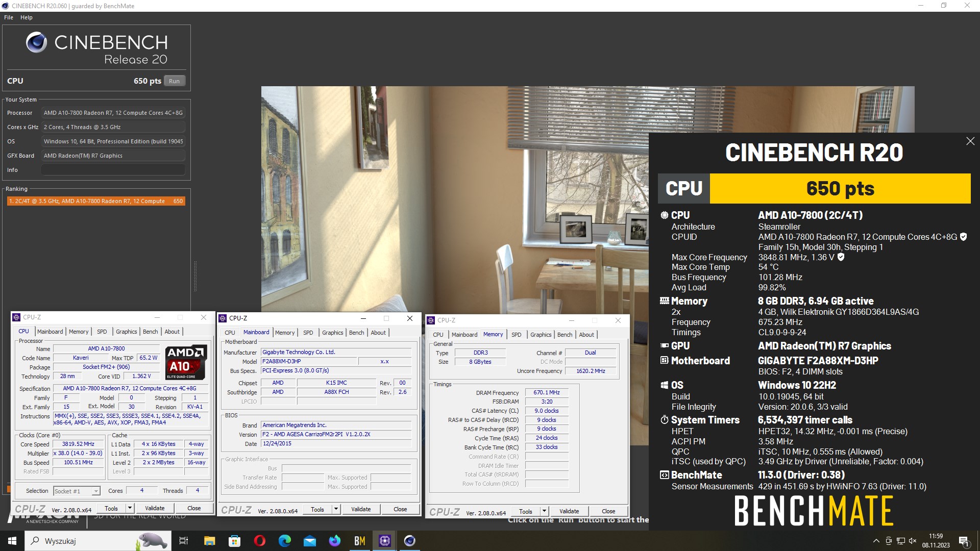
Task: Click the BenchMate section icon
Action: (664, 475)
